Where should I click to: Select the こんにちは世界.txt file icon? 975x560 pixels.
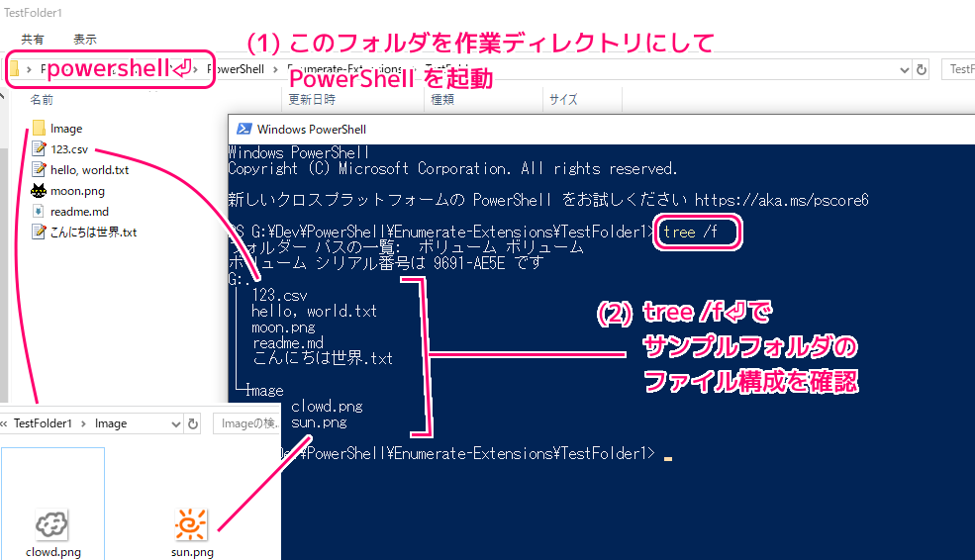39,232
